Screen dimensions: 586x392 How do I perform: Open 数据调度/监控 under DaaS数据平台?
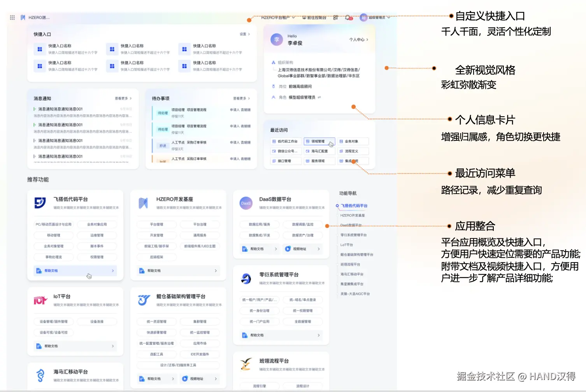[x=303, y=224]
